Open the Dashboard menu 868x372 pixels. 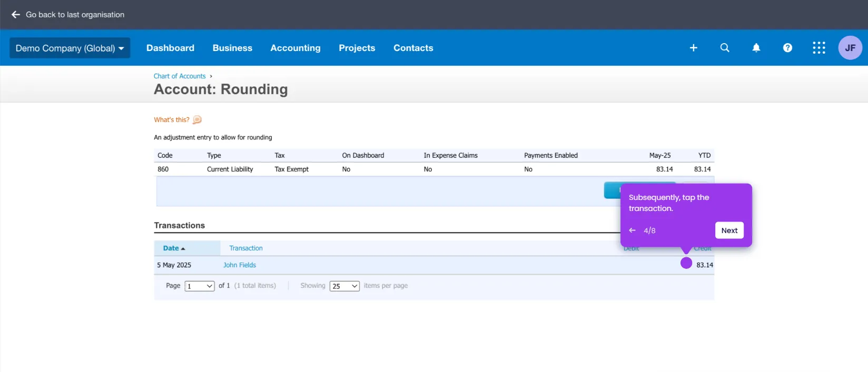point(170,48)
